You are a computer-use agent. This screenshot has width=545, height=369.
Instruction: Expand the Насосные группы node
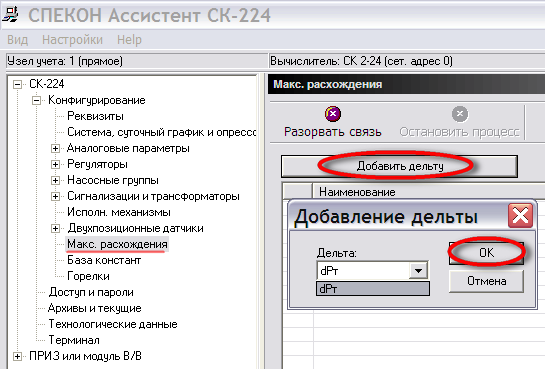coord(55,180)
